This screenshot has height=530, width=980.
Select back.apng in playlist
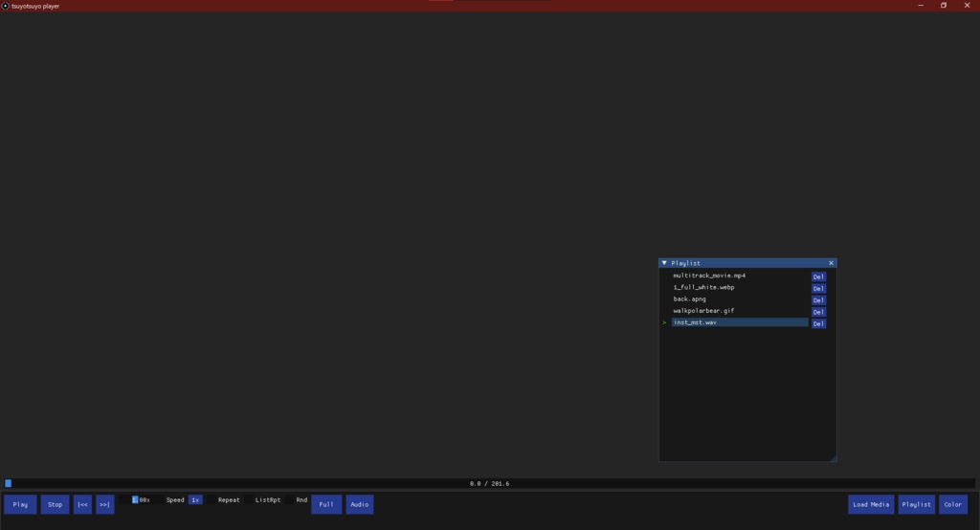pos(740,298)
